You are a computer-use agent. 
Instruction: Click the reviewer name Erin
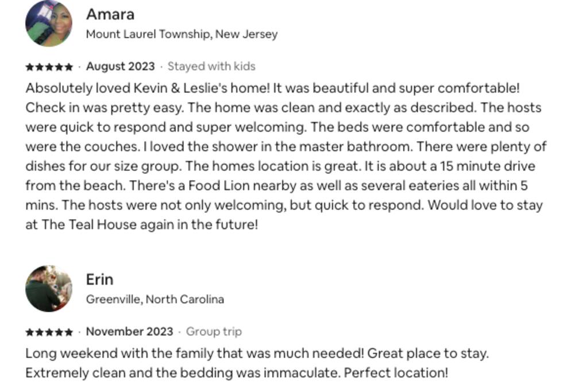(x=100, y=280)
